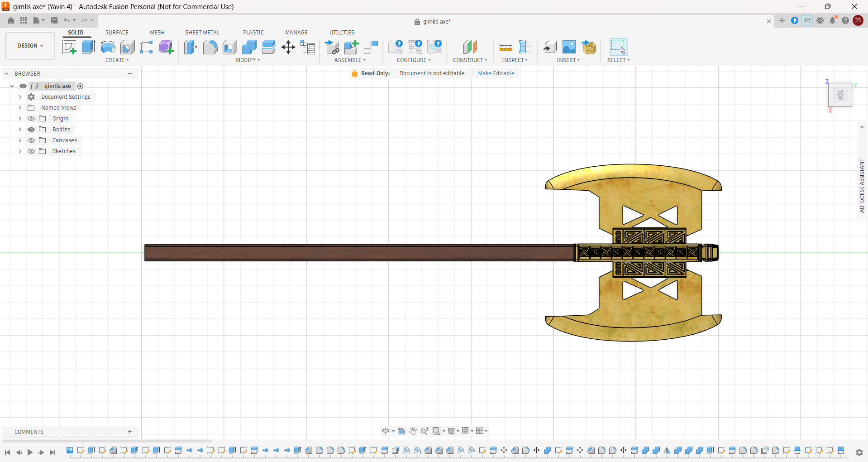868x462 pixels.
Task: Show the Origin folder
Action: [31, 119]
